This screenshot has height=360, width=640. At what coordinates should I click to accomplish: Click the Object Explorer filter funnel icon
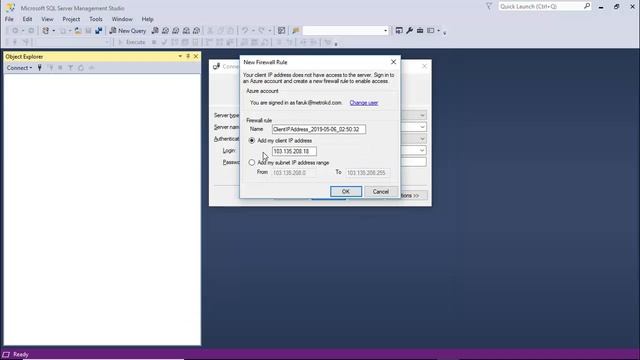[70, 68]
